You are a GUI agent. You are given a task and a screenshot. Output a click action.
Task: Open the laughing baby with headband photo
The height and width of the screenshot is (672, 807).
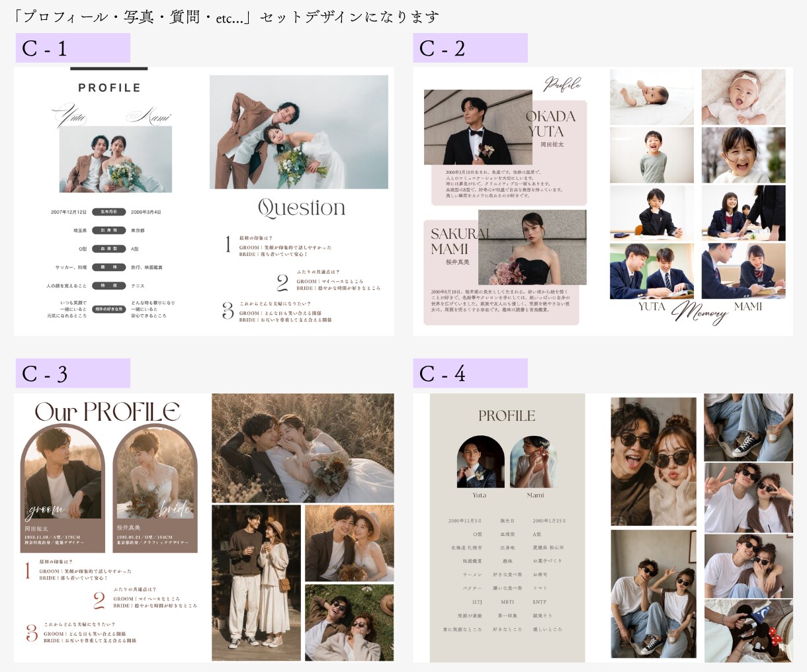[x=743, y=97]
